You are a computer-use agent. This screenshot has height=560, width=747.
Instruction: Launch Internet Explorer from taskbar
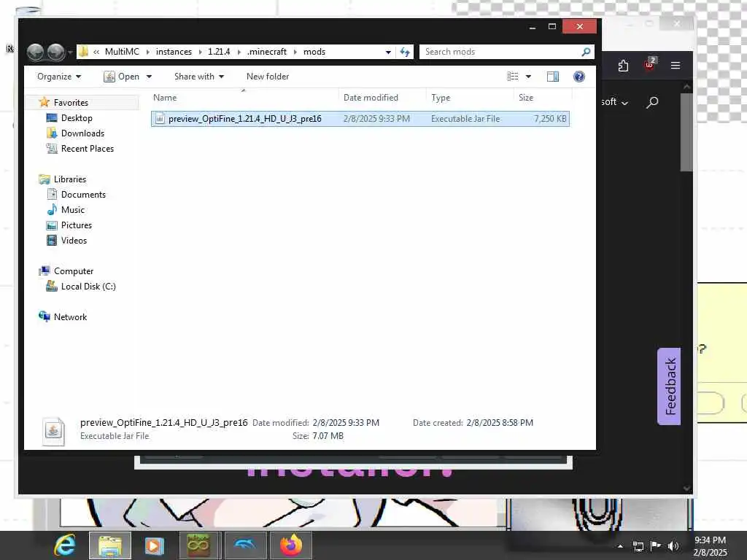(x=64, y=545)
